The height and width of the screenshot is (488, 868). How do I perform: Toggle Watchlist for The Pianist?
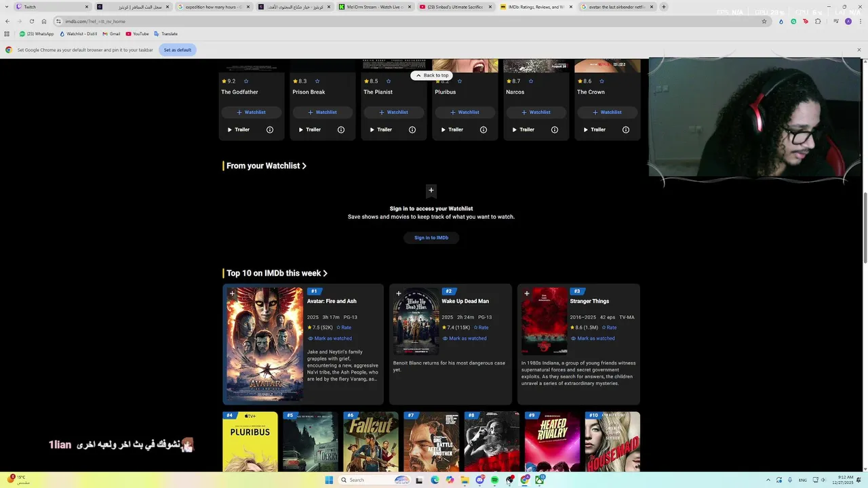(x=394, y=112)
